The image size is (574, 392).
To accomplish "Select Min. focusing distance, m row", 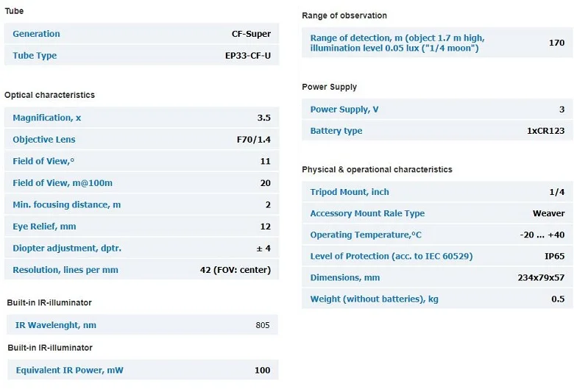I will coord(142,204).
